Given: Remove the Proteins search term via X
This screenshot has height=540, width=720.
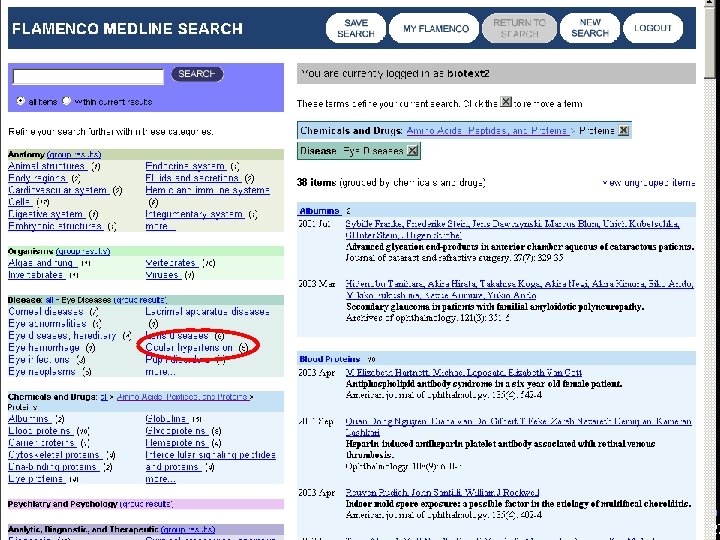Looking at the screenshot, I should click(623, 130).
